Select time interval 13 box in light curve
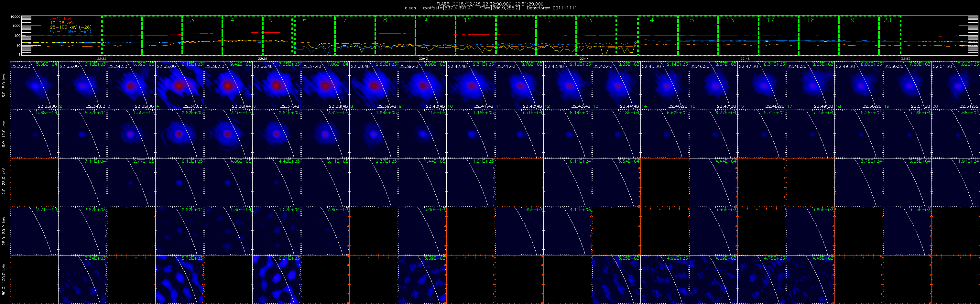 (x=596, y=36)
